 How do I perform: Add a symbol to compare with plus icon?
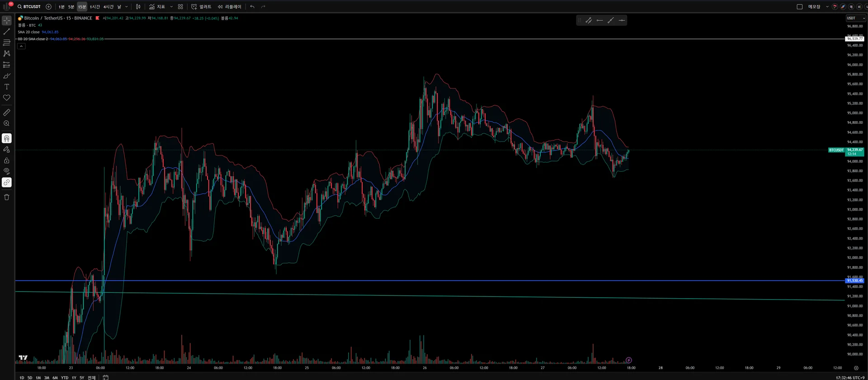tap(49, 7)
